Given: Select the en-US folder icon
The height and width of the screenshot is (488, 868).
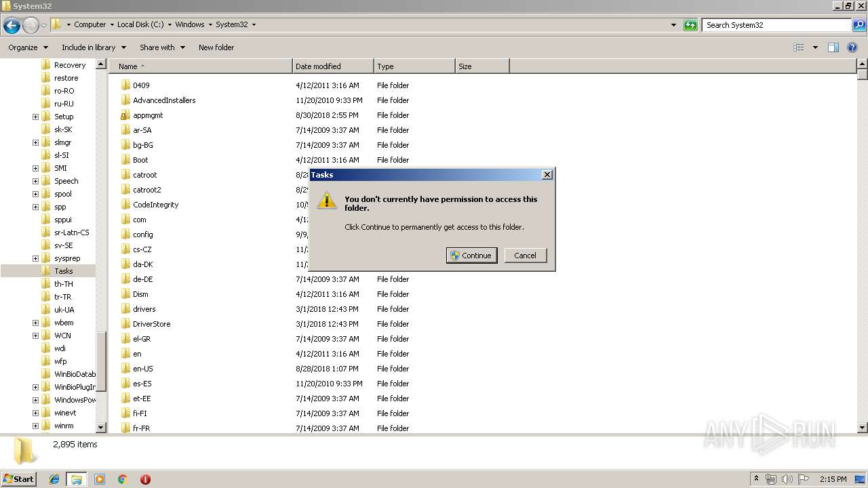Looking at the screenshot, I should pos(125,369).
